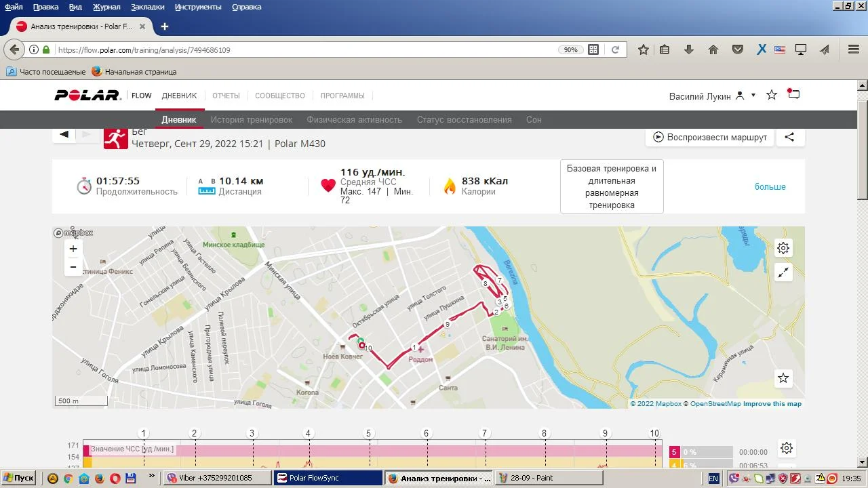Open the browser hamburger menu

click(854, 49)
